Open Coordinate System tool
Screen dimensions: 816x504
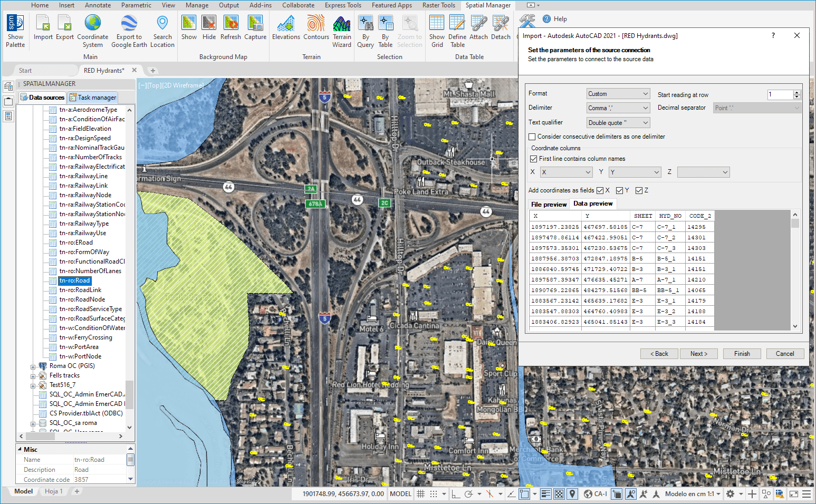[93, 31]
